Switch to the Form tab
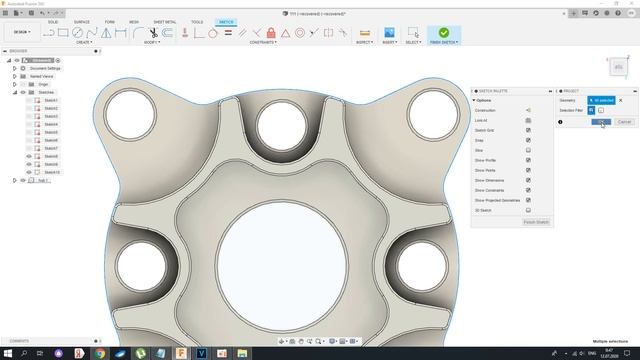Image resolution: width=640 pixels, height=360 pixels. tap(109, 22)
